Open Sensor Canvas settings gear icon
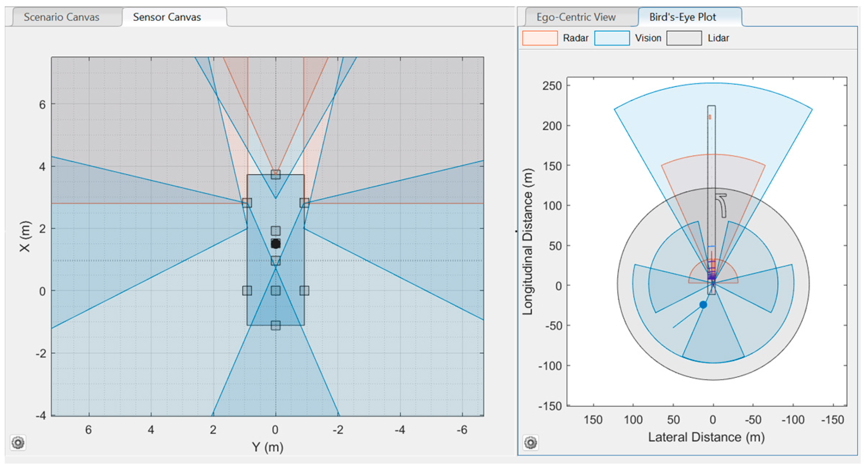868x469 pixels. (x=18, y=442)
